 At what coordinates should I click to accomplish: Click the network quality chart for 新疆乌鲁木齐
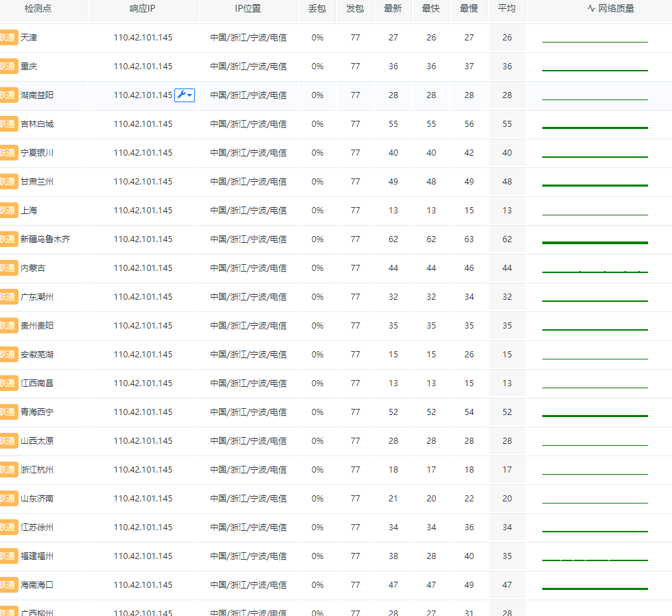click(x=594, y=241)
